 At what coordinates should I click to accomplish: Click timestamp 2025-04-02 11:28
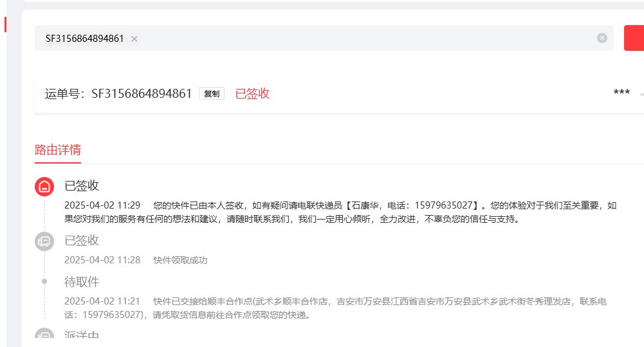(x=102, y=260)
